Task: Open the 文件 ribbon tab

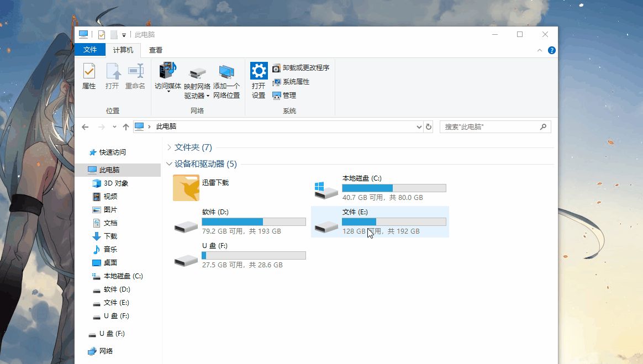Action: tap(90, 50)
